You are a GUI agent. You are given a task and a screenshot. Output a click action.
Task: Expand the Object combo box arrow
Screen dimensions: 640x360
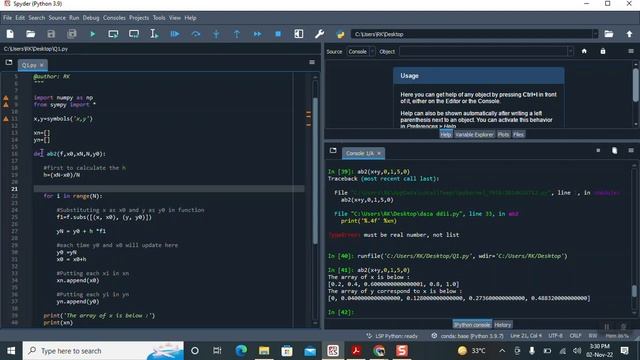(570, 51)
